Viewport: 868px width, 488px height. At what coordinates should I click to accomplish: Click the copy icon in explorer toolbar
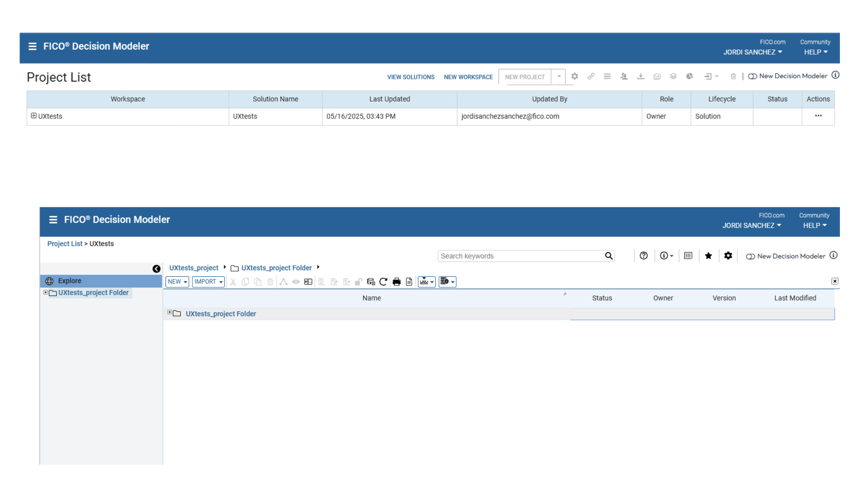click(245, 282)
